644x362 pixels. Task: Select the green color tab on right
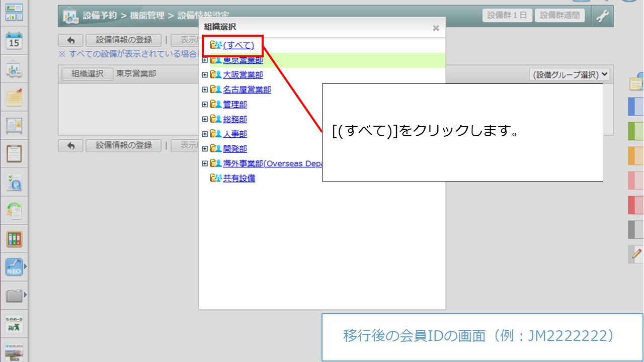[636, 131]
